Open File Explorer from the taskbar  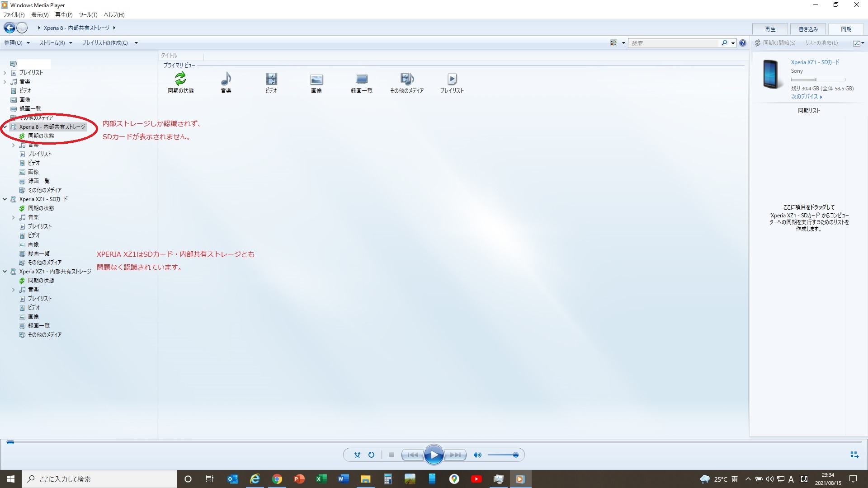pos(365,479)
